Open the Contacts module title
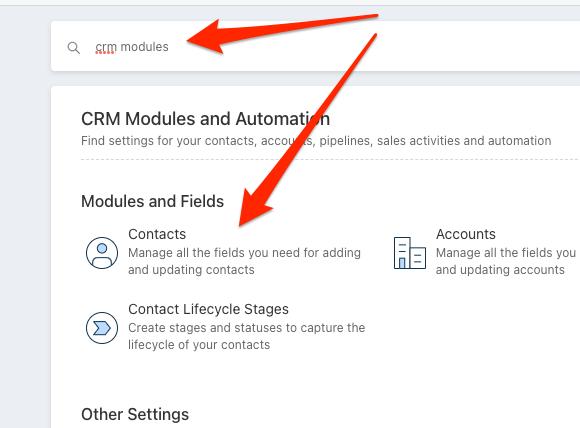This screenshot has width=580, height=428. pyautogui.click(x=157, y=234)
